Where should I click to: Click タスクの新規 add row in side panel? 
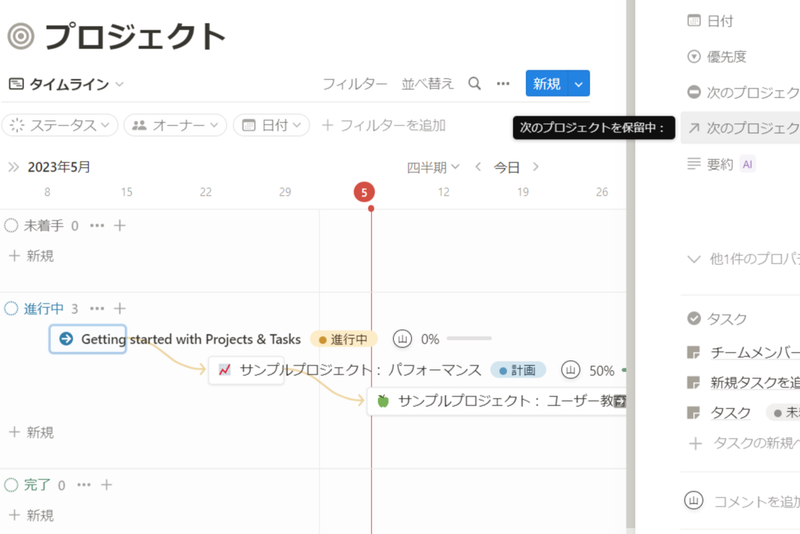744,443
